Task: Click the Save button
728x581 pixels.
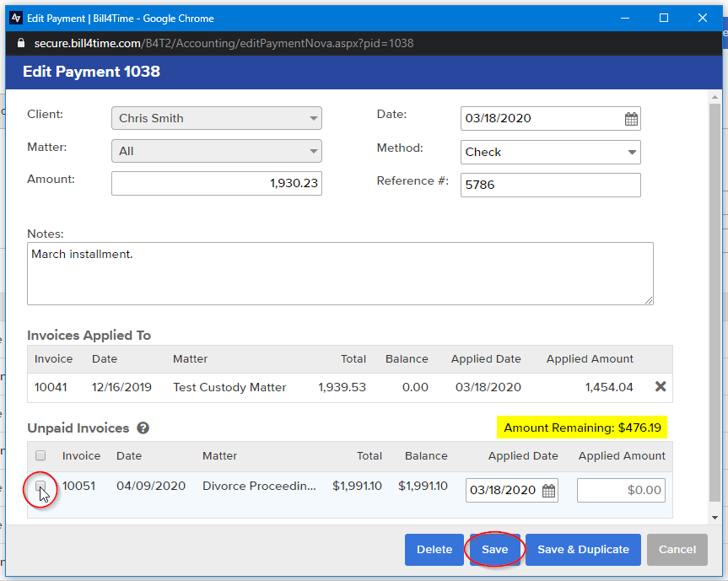Action: [x=495, y=550]
